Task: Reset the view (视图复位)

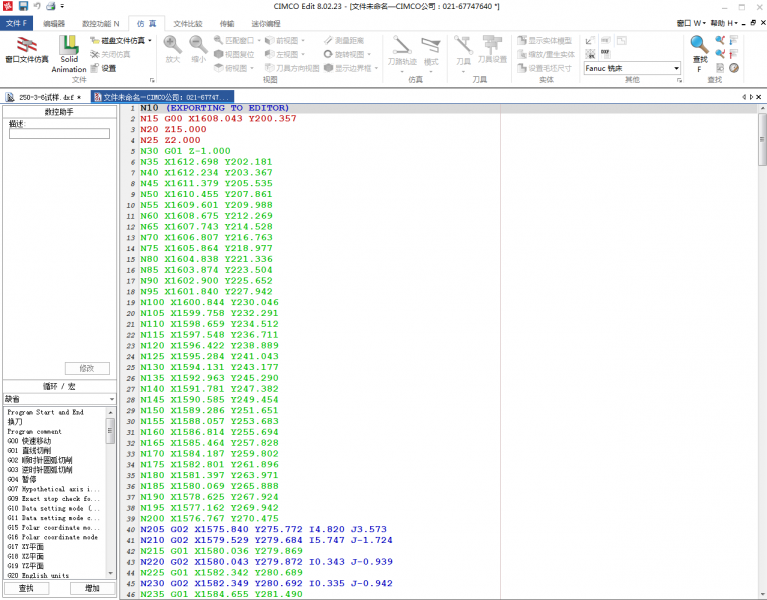Action: 234,54
